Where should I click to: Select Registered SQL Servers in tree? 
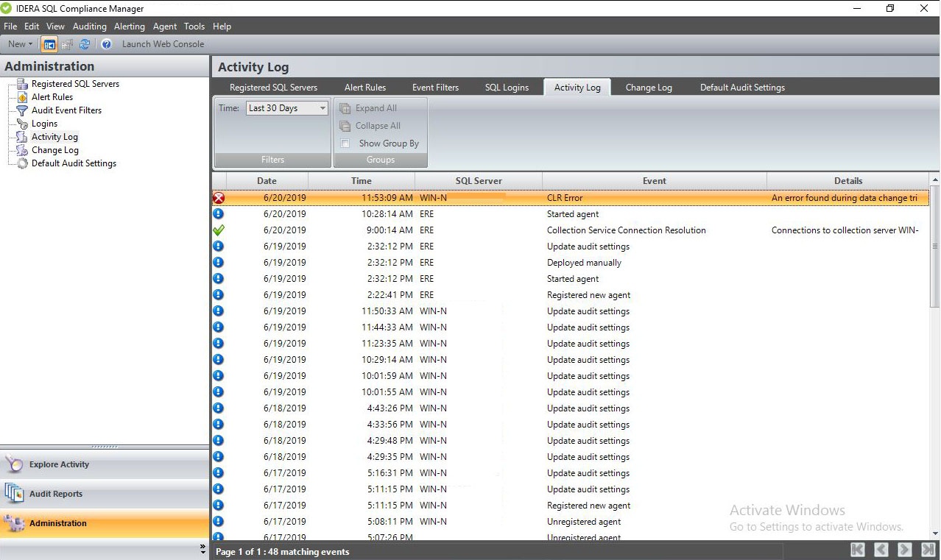pos(75,84)
